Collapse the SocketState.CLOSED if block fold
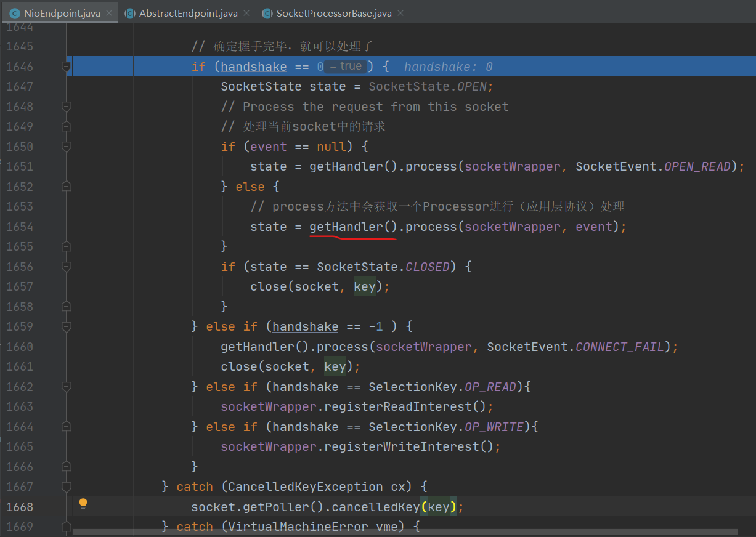Image resolution: width=756 pixels, height=537 pixels. (67, 267)
